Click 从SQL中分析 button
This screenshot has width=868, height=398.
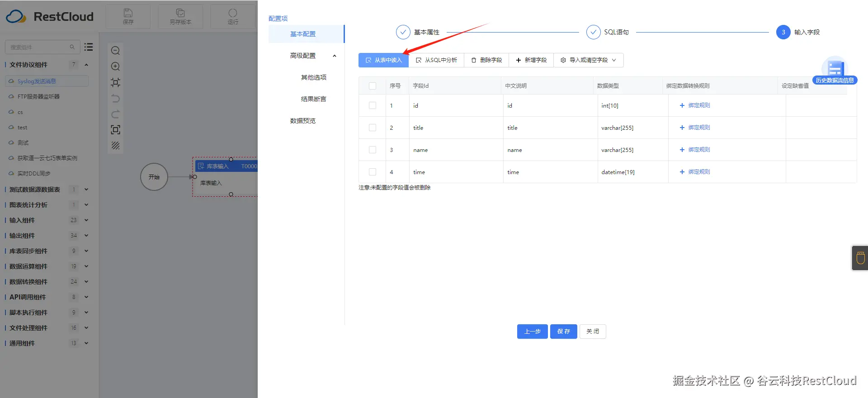coord(436,60)
